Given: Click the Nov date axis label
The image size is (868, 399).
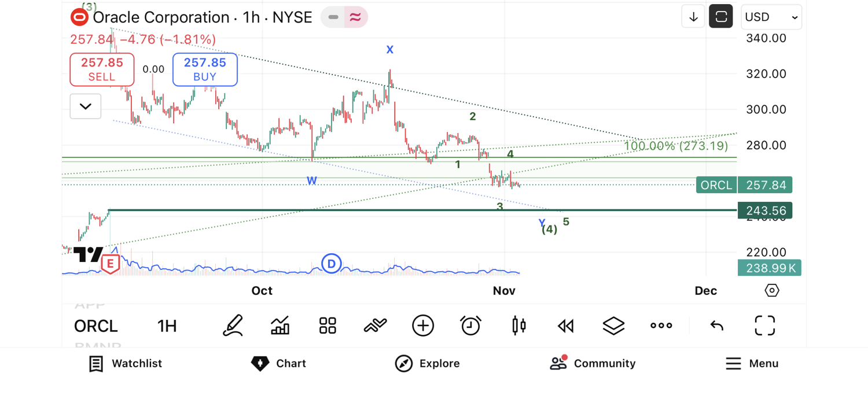Looking at the screenshot, I should point(504,291).
